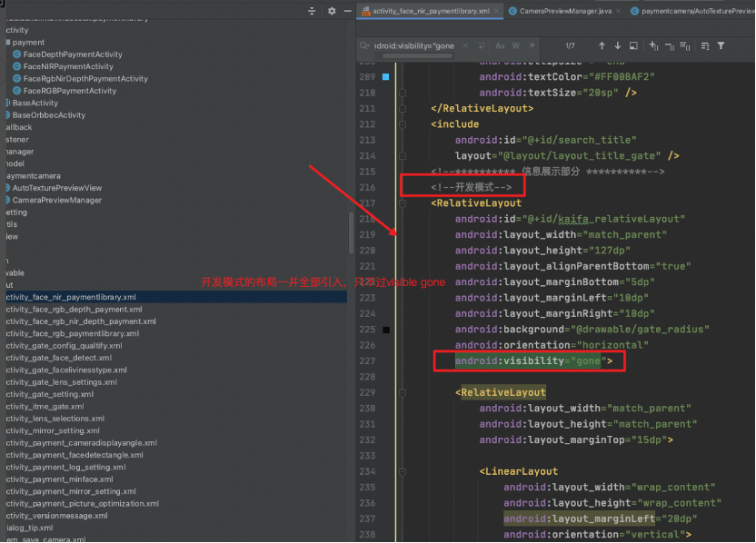The image size is (756, 543).
Task: Add selection for next occurrence
Action: [654, 45]
